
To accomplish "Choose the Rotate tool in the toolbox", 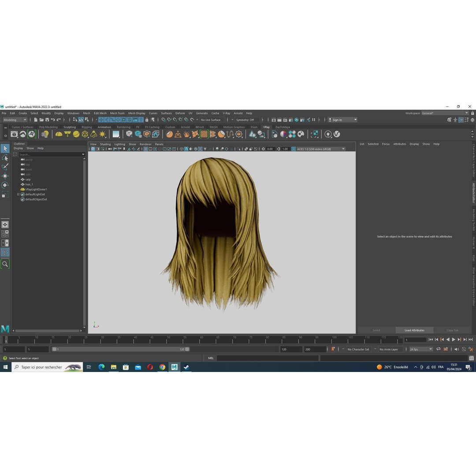I will 5,185.
